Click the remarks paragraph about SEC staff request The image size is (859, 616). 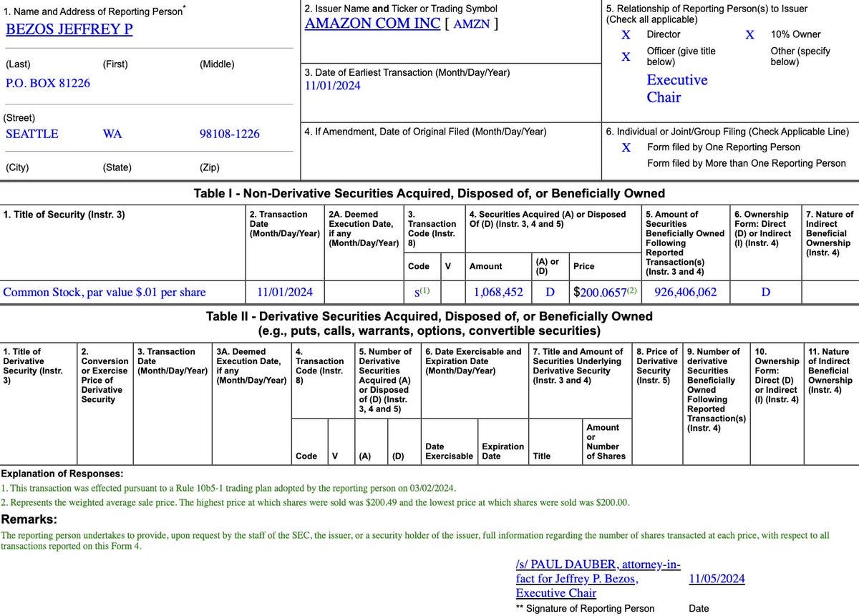415,539
